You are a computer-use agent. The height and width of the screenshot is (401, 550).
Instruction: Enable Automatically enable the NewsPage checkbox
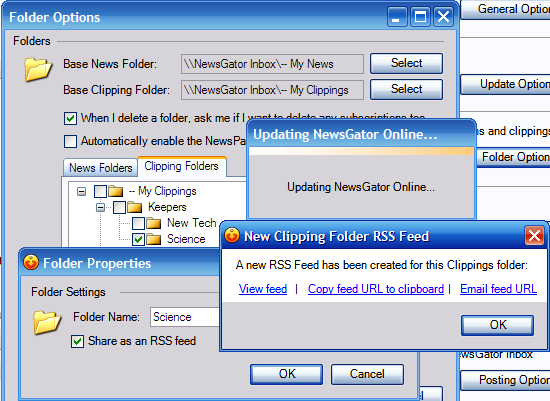pos(70,141)
